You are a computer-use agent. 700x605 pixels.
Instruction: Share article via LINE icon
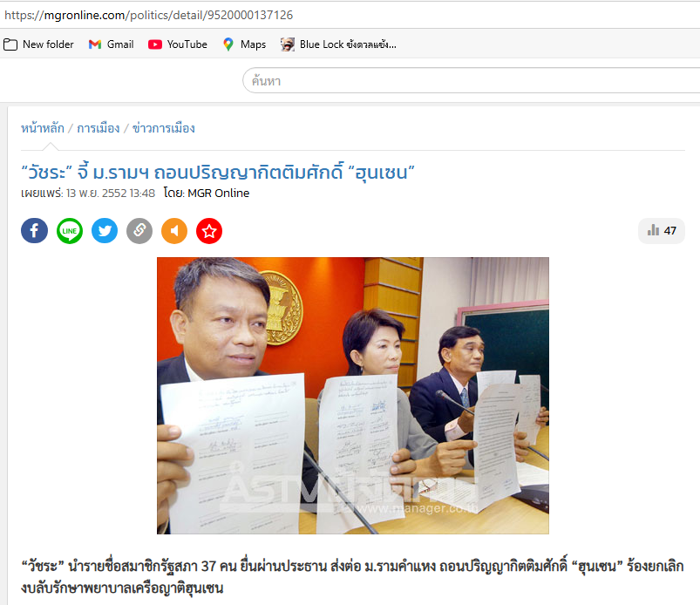tap(70, 231)
